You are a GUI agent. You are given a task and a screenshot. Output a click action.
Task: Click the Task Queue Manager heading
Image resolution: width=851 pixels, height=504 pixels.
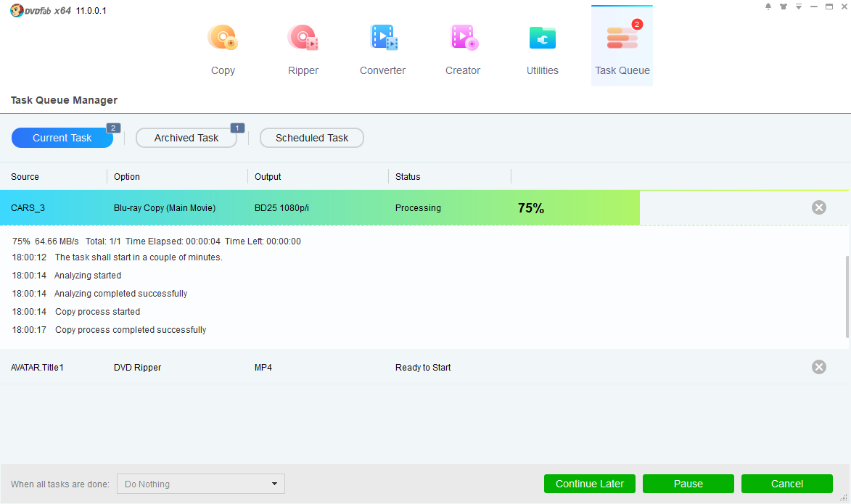(64, 100)
